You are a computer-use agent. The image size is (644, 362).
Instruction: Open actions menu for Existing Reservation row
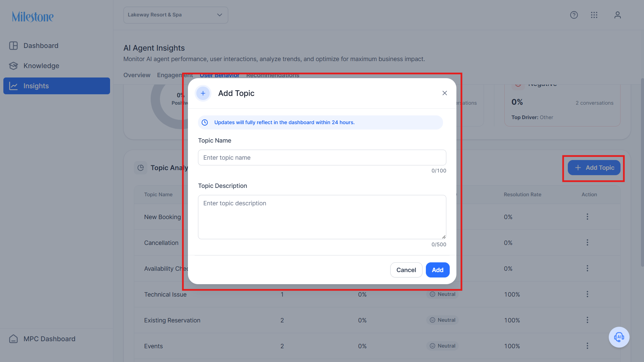point(587,320)
